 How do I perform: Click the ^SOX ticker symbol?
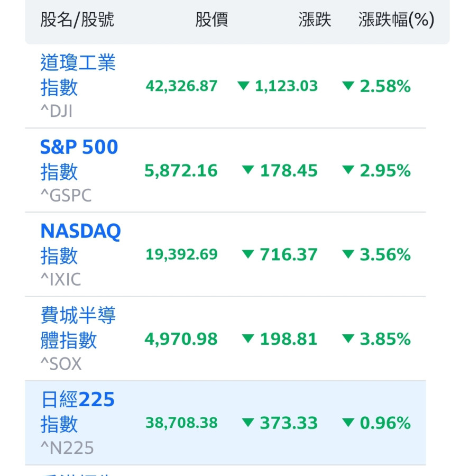[61, 364]
